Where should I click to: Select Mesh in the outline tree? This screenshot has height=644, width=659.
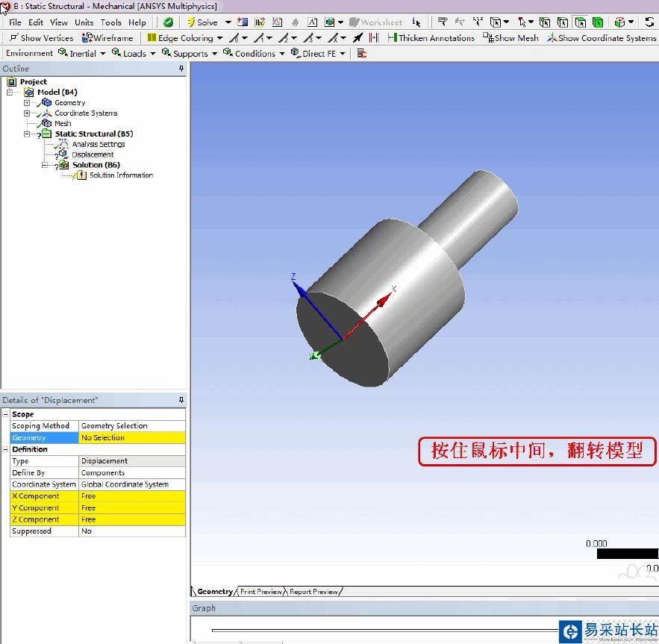click(x=63, y=124)
